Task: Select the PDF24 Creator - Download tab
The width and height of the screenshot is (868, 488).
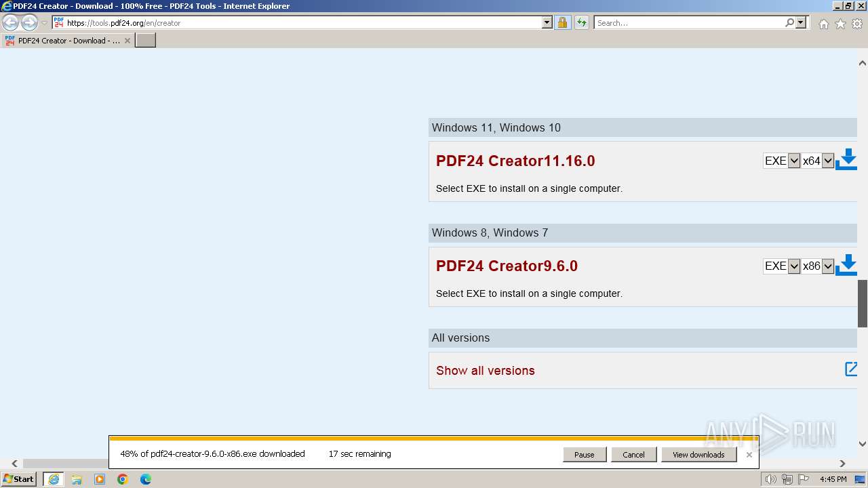Action: tap(67, 41)
